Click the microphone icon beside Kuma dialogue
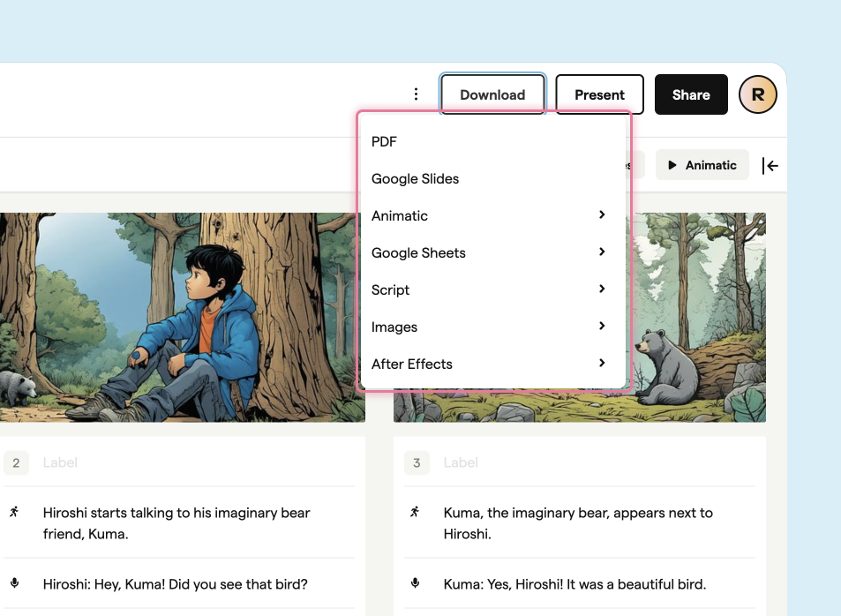The image size is (841, 616). tap(415, 583)
